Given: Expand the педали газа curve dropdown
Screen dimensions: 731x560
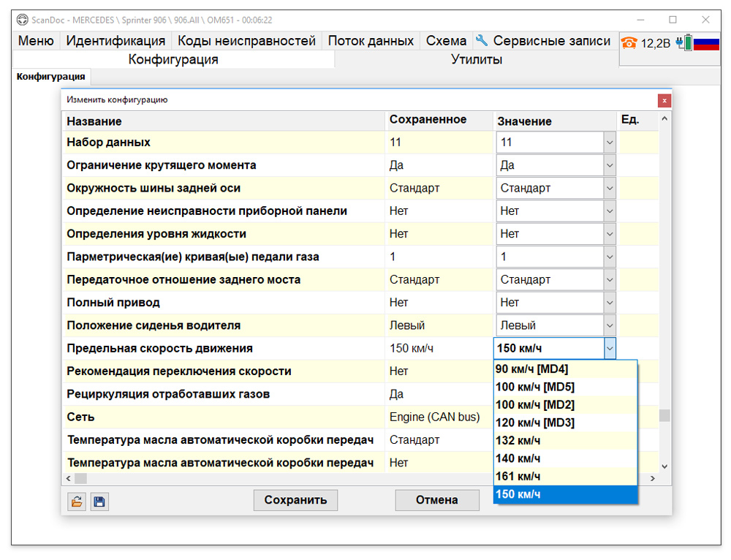Looking at the screenshot, I should click(x=610, y=257).
